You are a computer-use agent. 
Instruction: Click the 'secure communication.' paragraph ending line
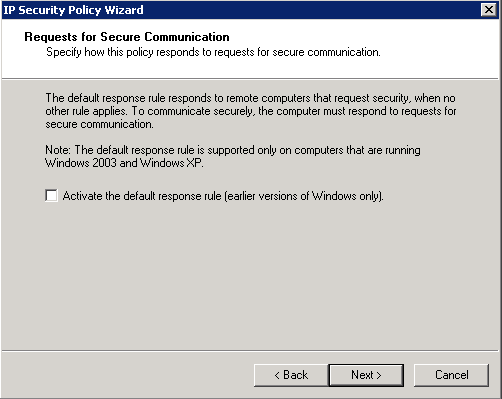(99, 124)
